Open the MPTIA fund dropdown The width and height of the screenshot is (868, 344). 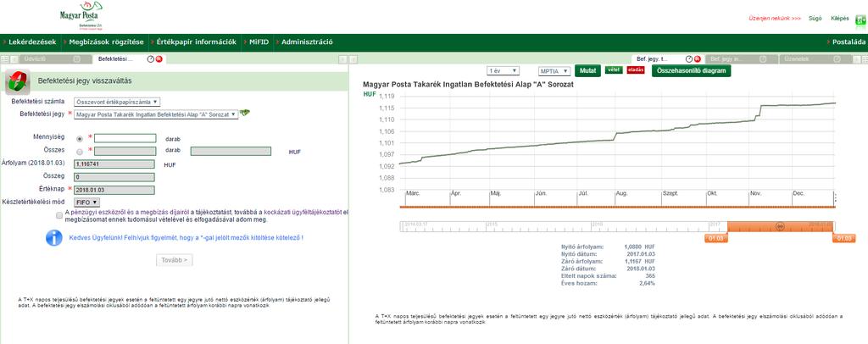554,71
